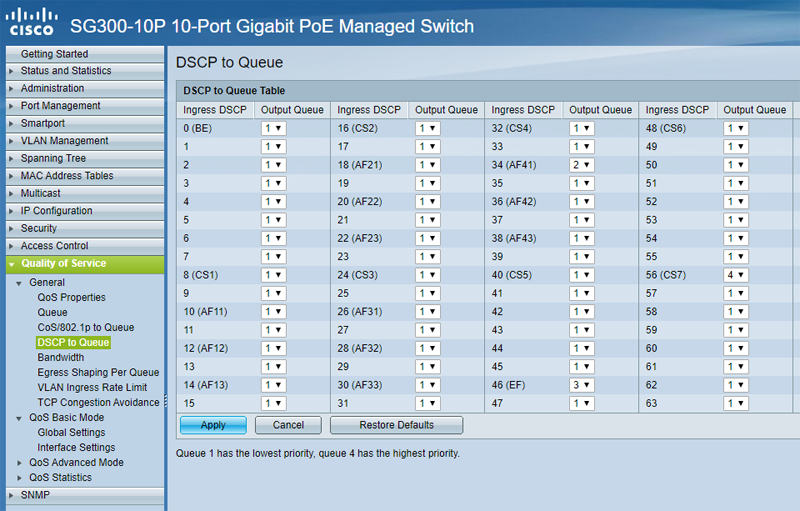Expand the Status and Statistics menu
Image resolution: width=800 pixels, height=511 pixels.
[x=66, y=71]
